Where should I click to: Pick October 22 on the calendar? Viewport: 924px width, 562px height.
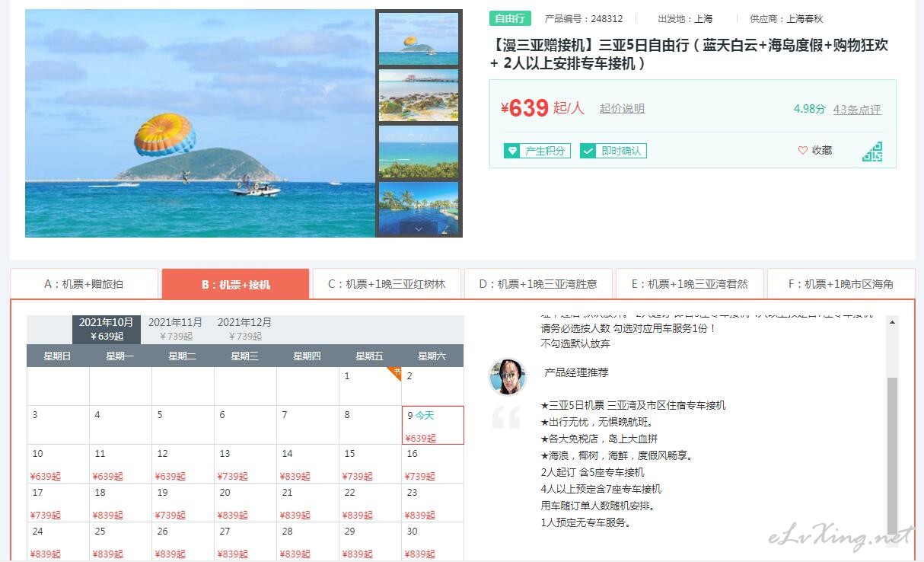point(370,503)
